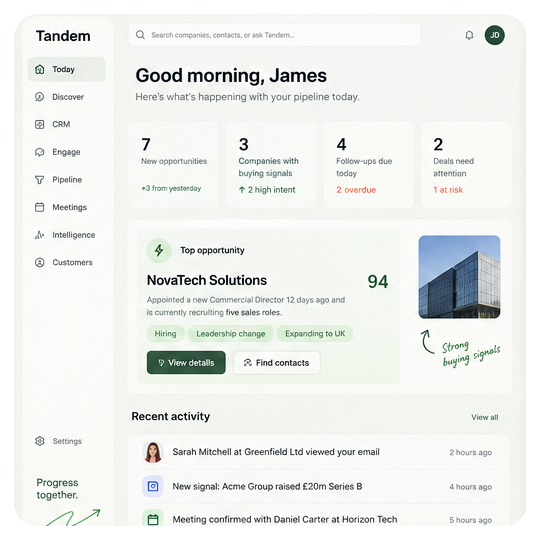Click the search magnifier icon
Viewport: 540px width, 540px height.
140,35
